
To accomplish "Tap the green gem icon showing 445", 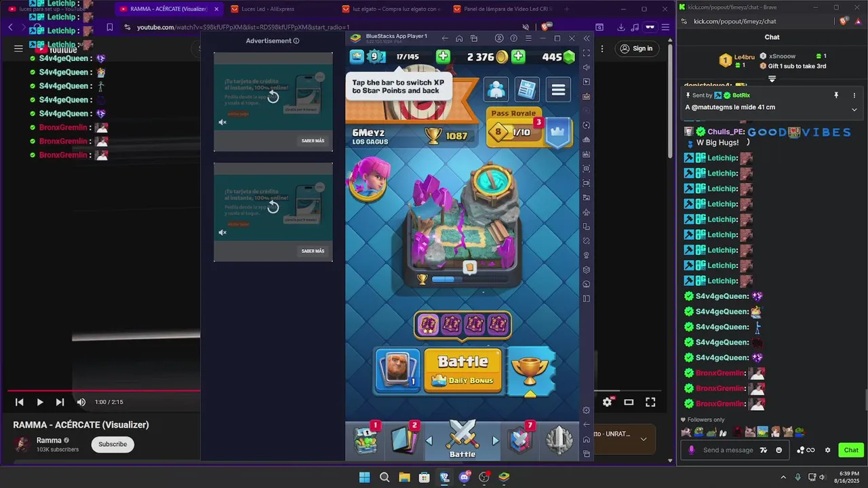I will pos(569,57).
